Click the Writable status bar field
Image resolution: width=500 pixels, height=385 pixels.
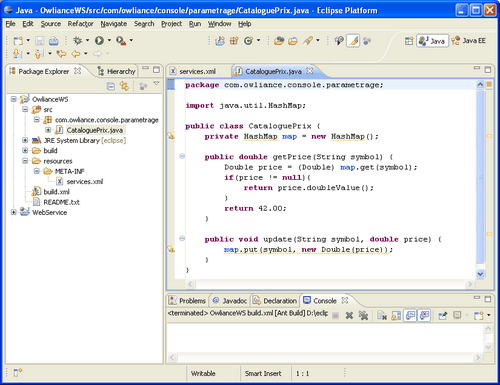pyautogui.click(x=203, y=373)
